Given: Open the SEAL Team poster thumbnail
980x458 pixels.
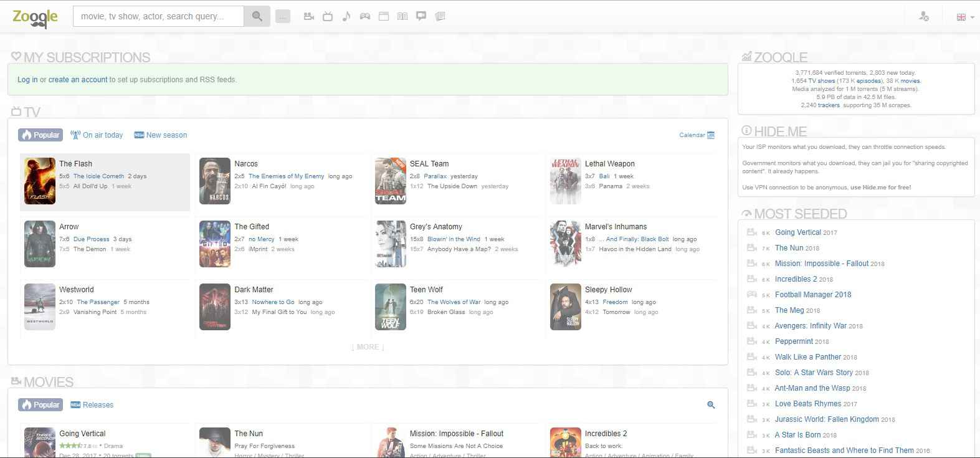Looking at the screenshot, I should pos(391,181).
